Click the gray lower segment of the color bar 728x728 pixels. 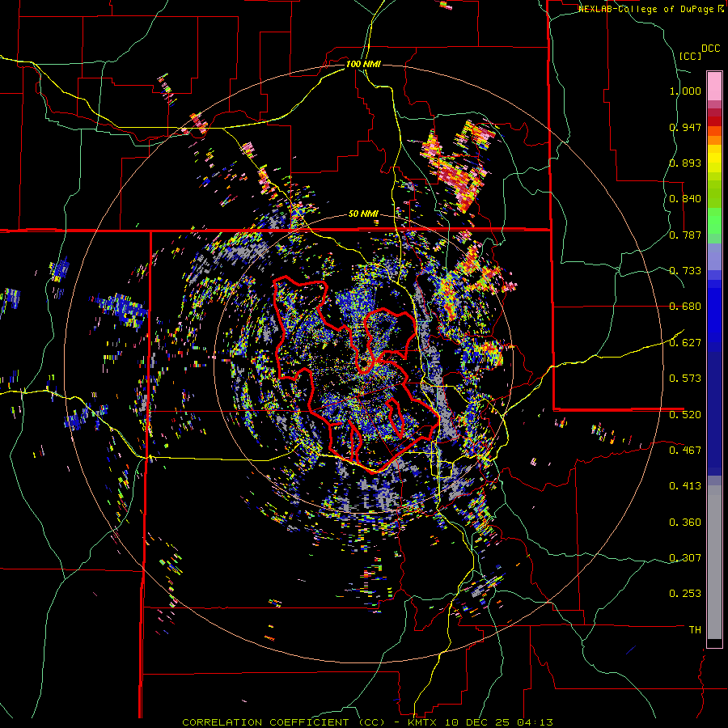click(714, 562)
